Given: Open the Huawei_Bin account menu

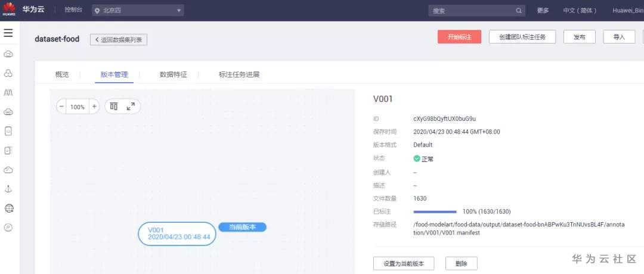Looking at the screenshot, I should [x=628, y=11].
